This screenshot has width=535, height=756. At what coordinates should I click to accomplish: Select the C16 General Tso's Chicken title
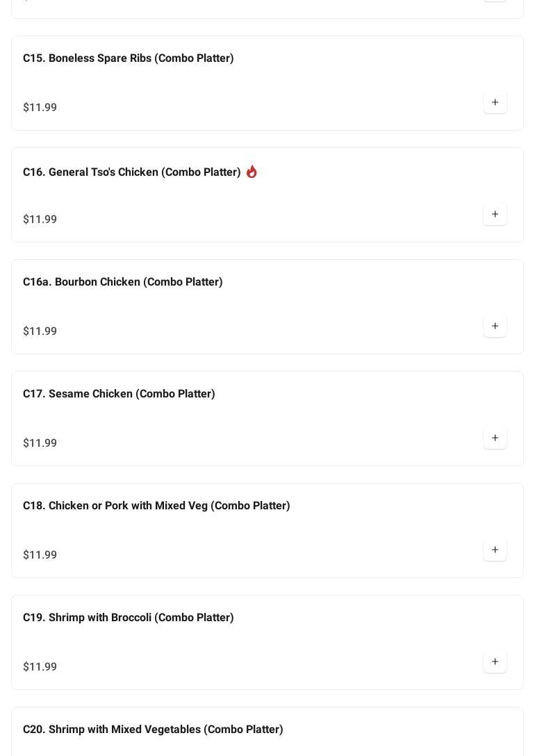[x=132, y=172]
